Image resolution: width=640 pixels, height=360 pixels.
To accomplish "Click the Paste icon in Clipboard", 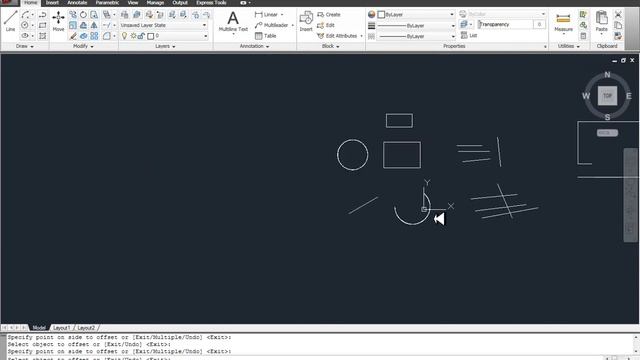I will coord(602,21).
